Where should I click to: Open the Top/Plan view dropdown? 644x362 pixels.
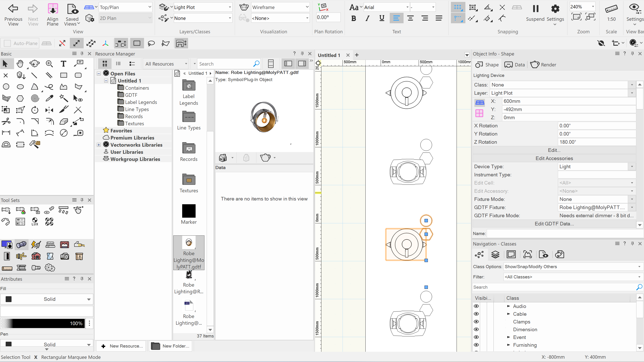click(x=126, y=7)
